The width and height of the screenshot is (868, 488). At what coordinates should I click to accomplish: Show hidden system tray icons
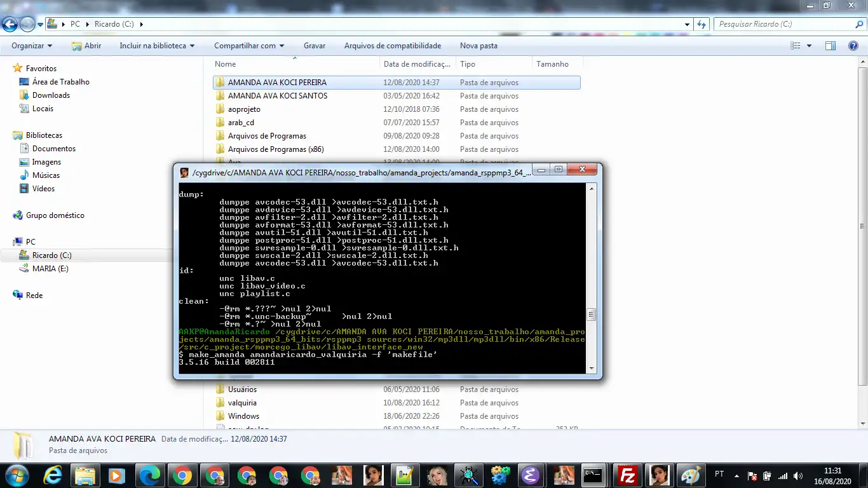pyautogui.click(x=736, y=475)
